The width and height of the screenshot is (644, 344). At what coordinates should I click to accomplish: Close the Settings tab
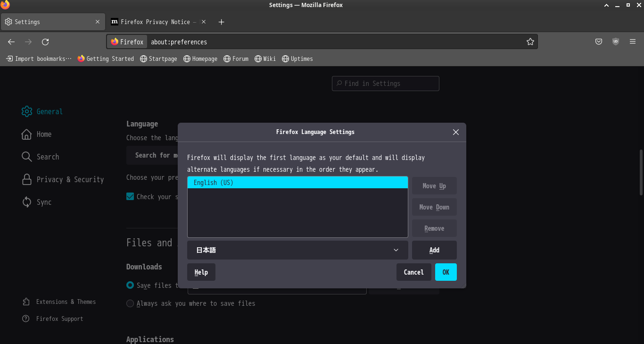[98, 22]
